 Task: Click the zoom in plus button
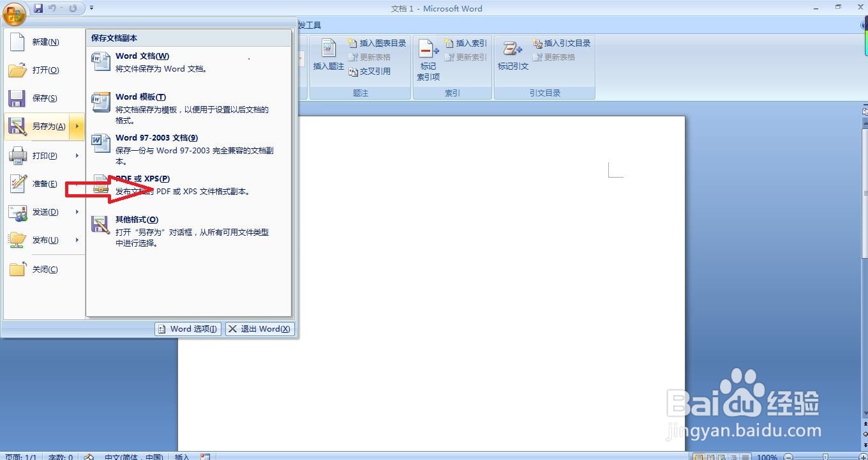pos(863,457)
